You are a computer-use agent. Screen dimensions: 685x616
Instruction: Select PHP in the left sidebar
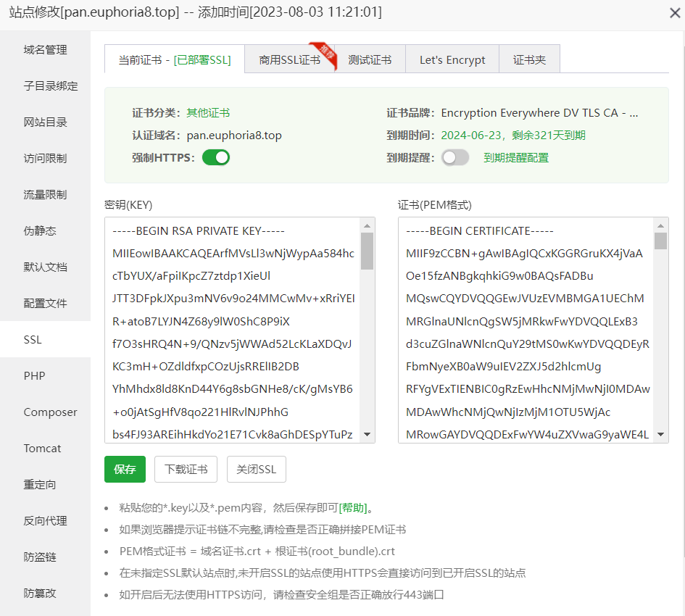tap(34, 375)
